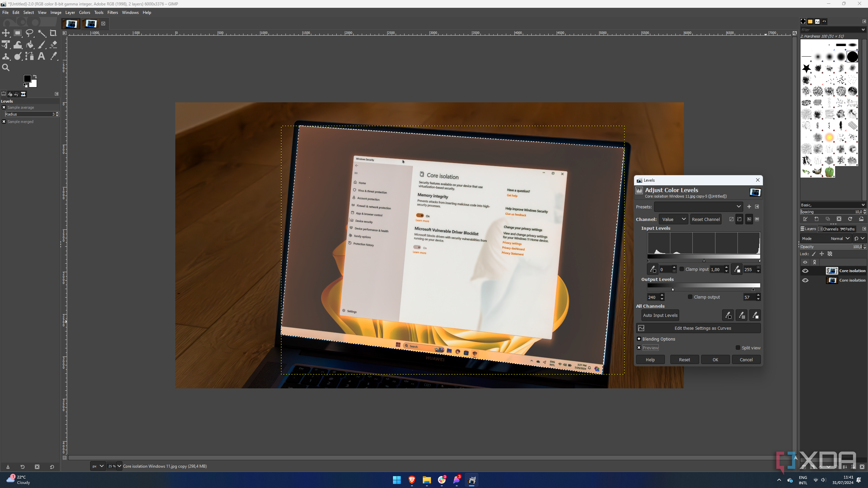Open the Presets dropdown
Image resolution: width=868 pixels, height=488 pixels.
coord(698,207)
